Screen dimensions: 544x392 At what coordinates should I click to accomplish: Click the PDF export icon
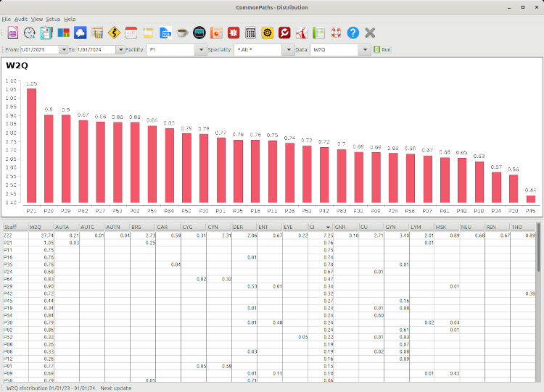click(x=302, y=33)
